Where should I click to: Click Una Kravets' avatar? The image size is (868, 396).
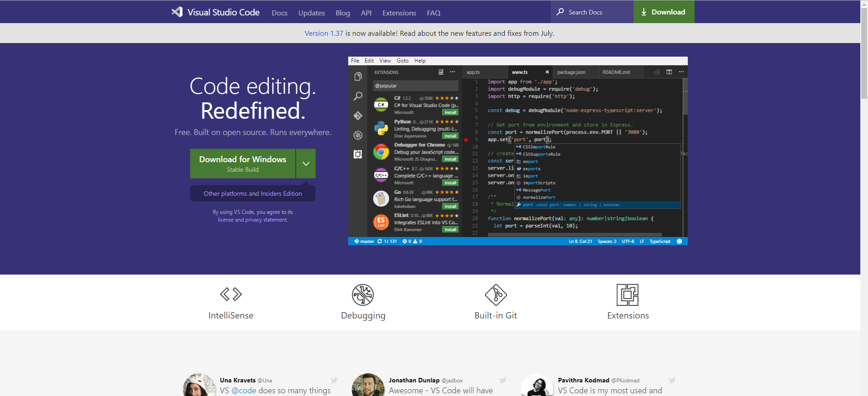[199, 385]
